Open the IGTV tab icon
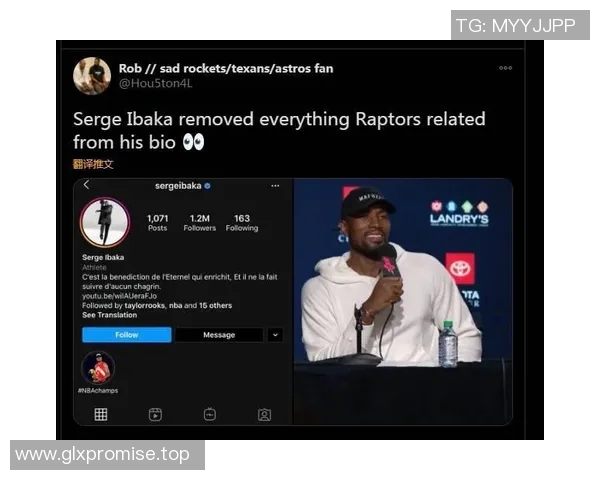Screen dimensions: 600x480 (210, 415)
